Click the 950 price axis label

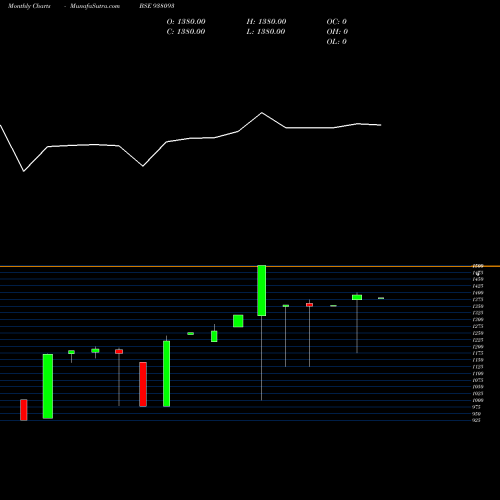pos(477,414)
